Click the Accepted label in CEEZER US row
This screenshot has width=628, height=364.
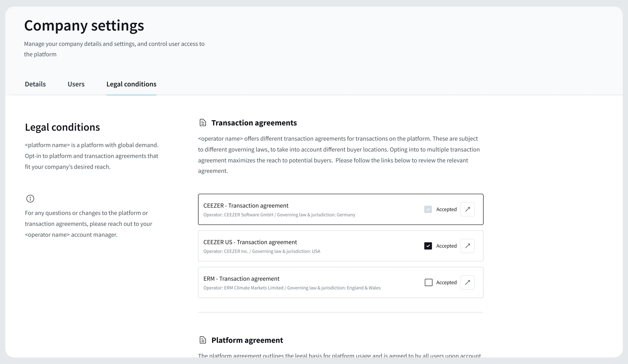tap(446, 246)
